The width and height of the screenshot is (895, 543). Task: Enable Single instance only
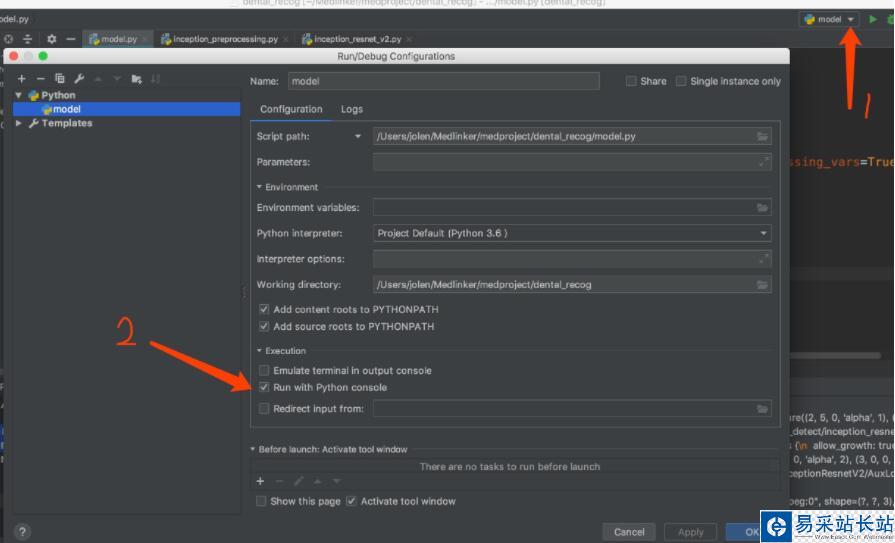[x=681, y=81]
